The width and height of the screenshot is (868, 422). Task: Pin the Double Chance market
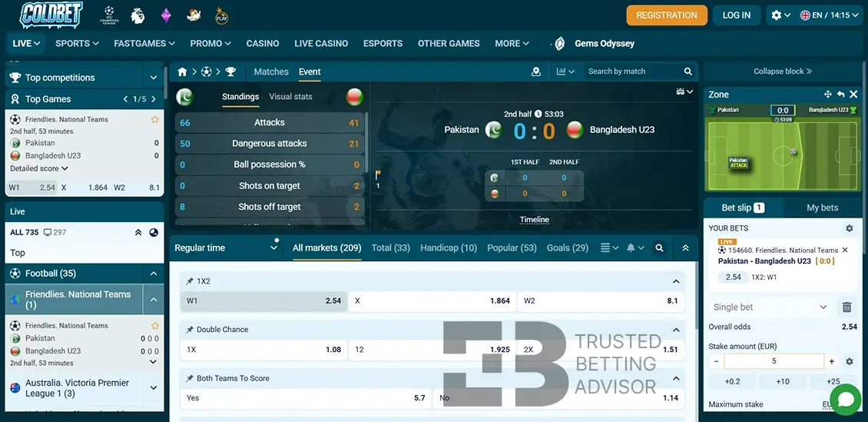[189, 330]
